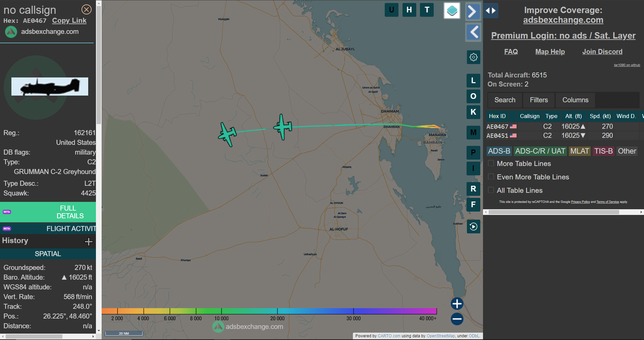This screenshot has height=340, width=644.
Task: Click the I map button
Action: click(x=473, y=168)
